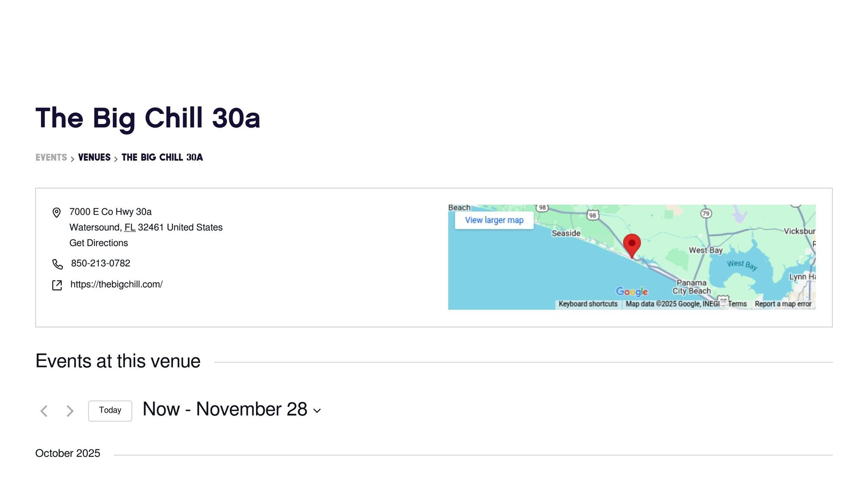
Task: Click Panama City Beach on the map
Action: pos(691,287)
